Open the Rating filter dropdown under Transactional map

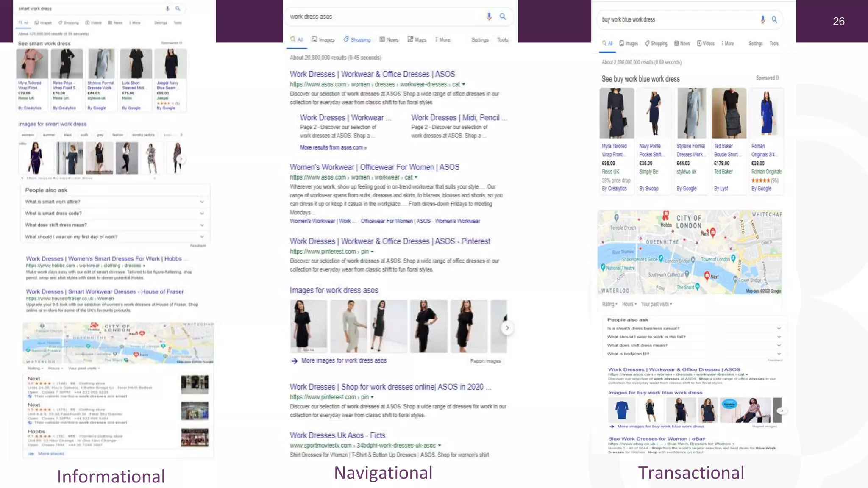(609, 304)
